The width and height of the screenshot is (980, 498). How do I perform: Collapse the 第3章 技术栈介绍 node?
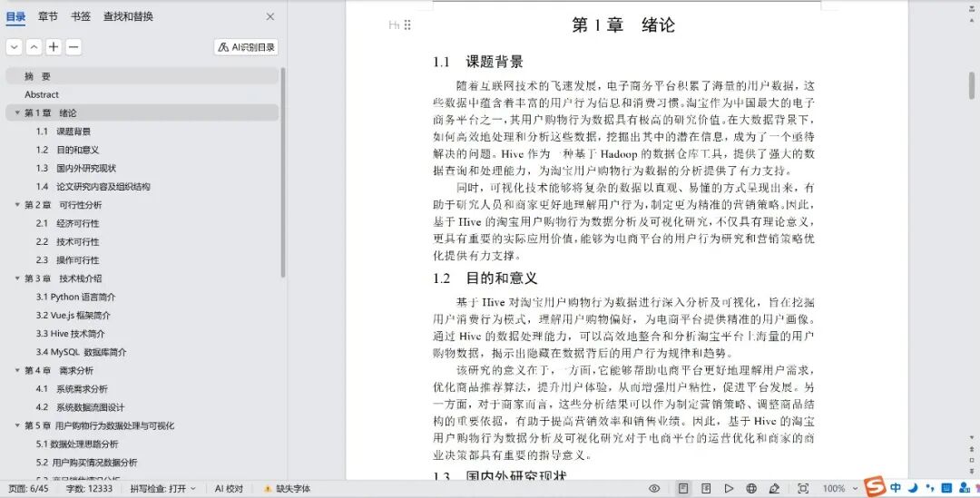[17, 278]
